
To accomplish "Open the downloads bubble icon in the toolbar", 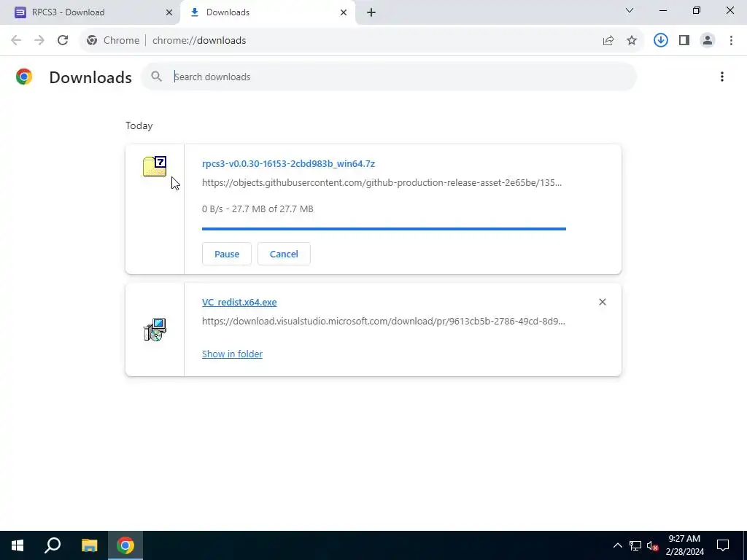I will pos(661,41).
